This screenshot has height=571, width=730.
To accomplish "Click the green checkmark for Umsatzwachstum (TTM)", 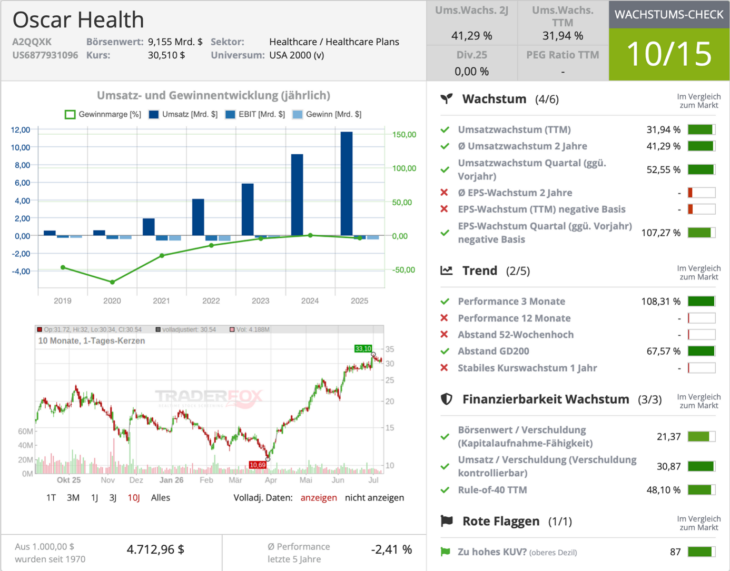I will [445, 129].
